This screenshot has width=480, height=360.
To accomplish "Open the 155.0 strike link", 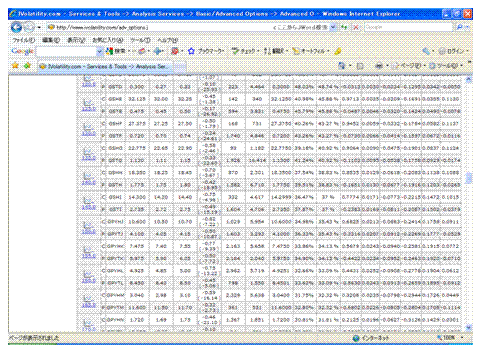I will point(89,256).
